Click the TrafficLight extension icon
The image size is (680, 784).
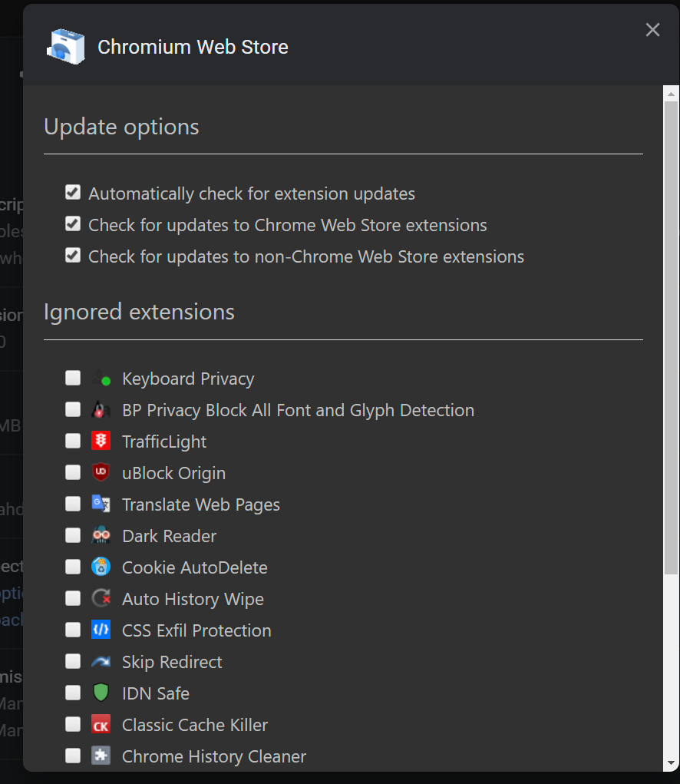pos(101,442)
